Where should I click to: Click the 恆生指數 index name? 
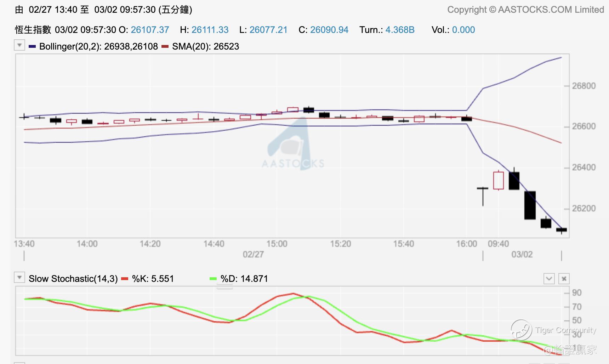click(33, 30)
